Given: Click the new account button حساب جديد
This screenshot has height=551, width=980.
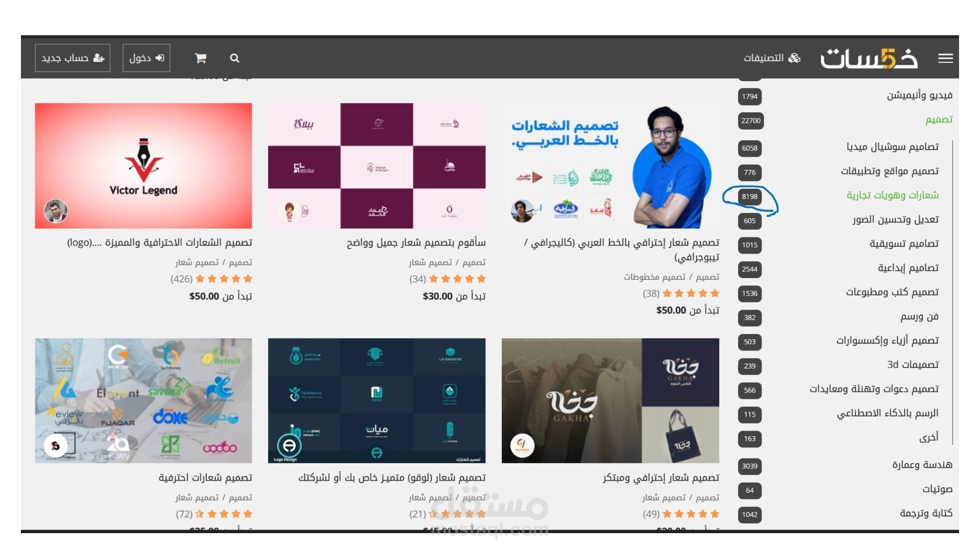Looking at the screenshot, I should [x=72, y=58].
